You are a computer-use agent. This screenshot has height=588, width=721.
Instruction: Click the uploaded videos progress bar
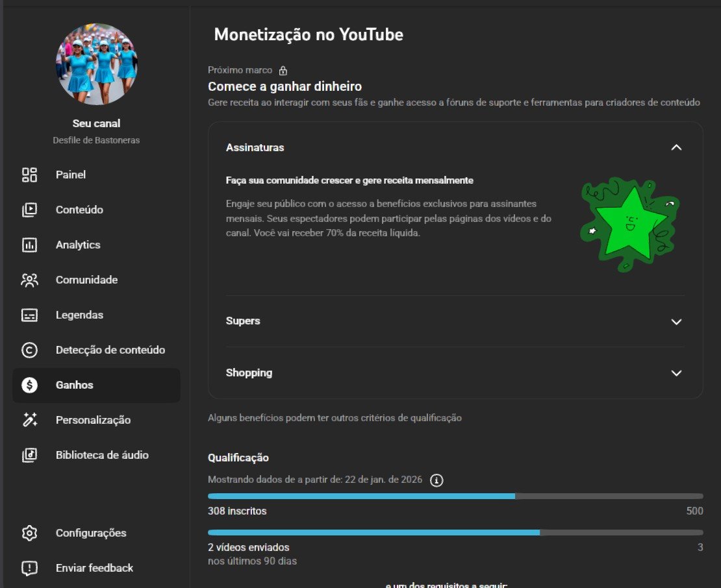pos(455,532)
